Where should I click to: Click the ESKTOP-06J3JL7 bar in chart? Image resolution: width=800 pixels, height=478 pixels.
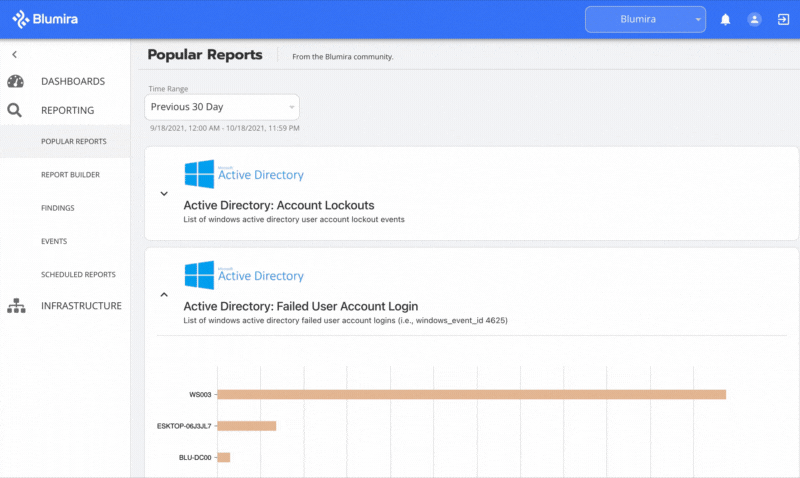(x=246, y=425)
